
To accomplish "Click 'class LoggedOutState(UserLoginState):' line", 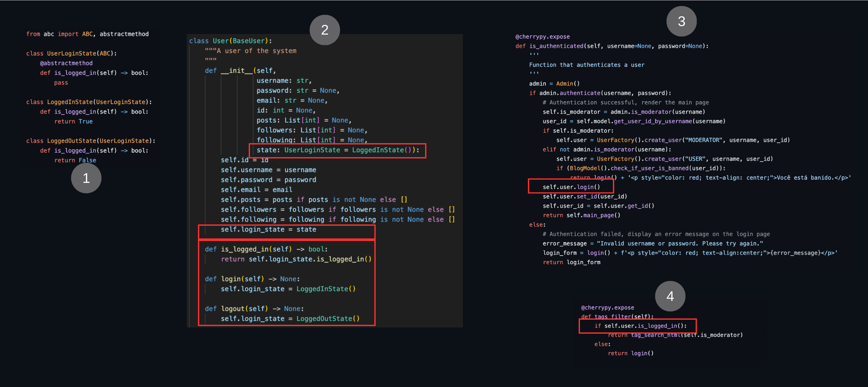I will tap(91, 141).
